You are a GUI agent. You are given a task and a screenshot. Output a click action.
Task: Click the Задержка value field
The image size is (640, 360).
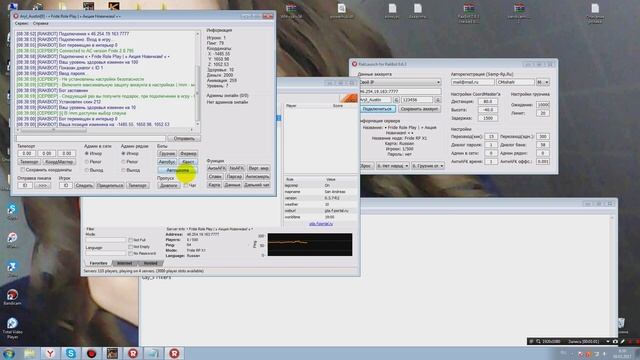coord(487,118)
